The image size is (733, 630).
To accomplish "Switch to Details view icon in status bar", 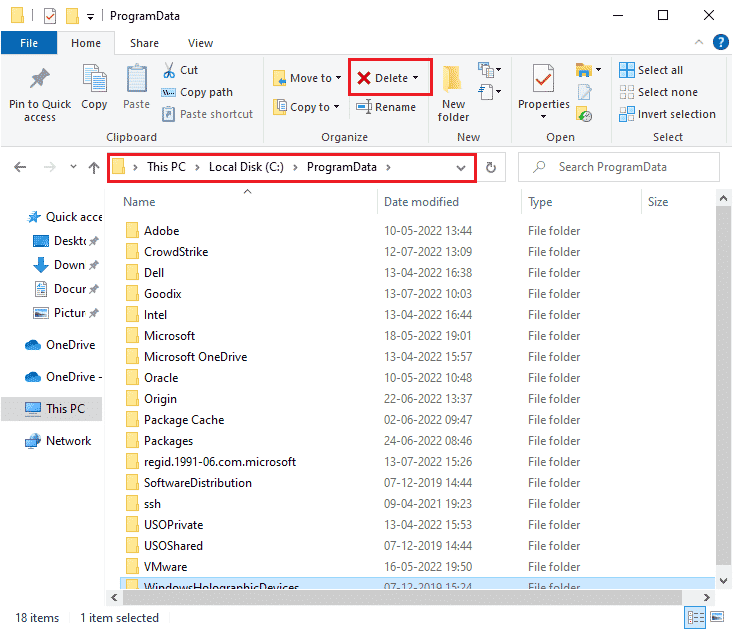I will 695,618.
